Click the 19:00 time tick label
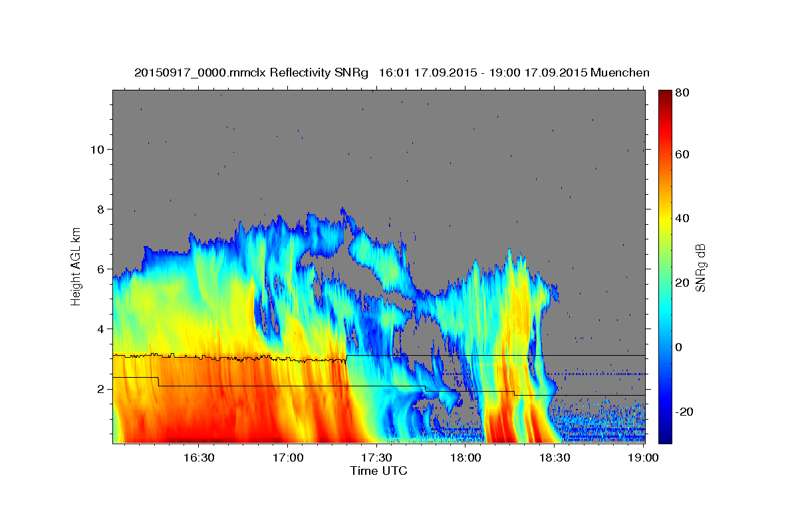Screen dimensions: 798x532 pos(644,458)
